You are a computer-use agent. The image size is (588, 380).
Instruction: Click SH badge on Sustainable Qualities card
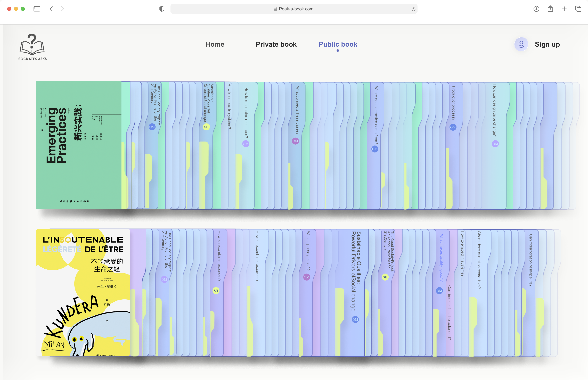pyautogui.click(x=206, y=127)
